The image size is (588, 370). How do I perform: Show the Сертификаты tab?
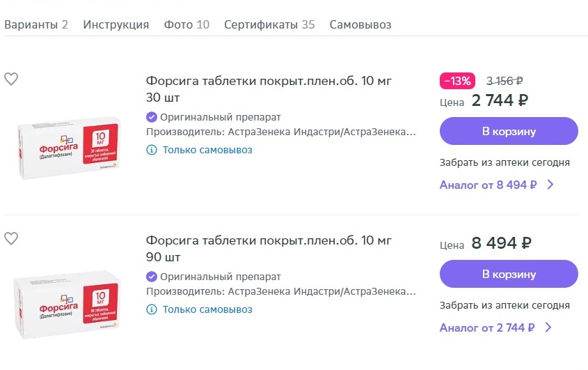(x=269, y=25)
